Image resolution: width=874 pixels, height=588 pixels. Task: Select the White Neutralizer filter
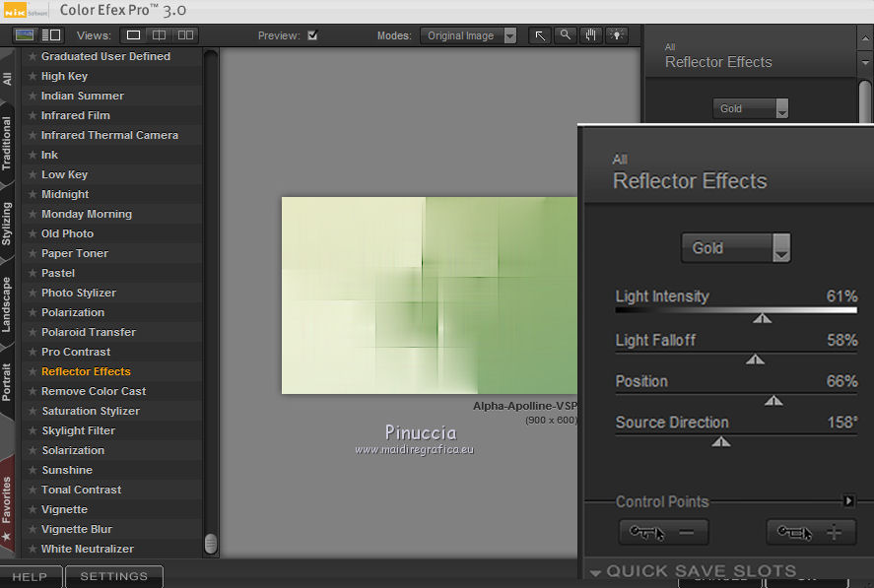click(88, 549)
